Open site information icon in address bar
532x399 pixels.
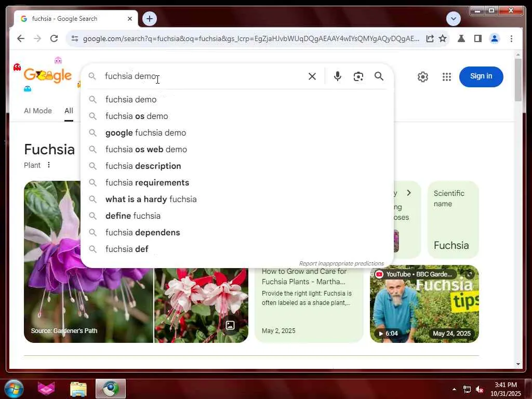pos(75,38)
